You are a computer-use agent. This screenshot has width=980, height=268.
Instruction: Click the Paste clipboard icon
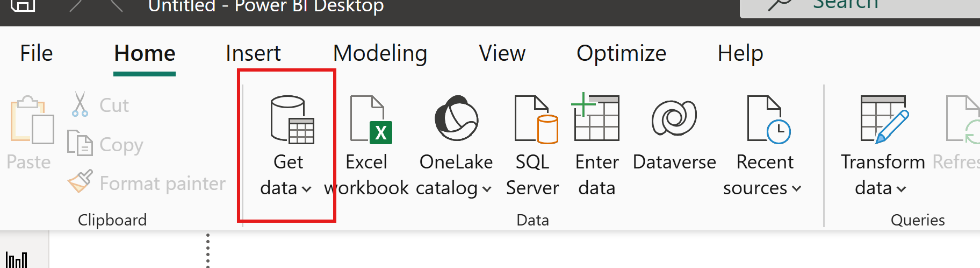[32, 120]
